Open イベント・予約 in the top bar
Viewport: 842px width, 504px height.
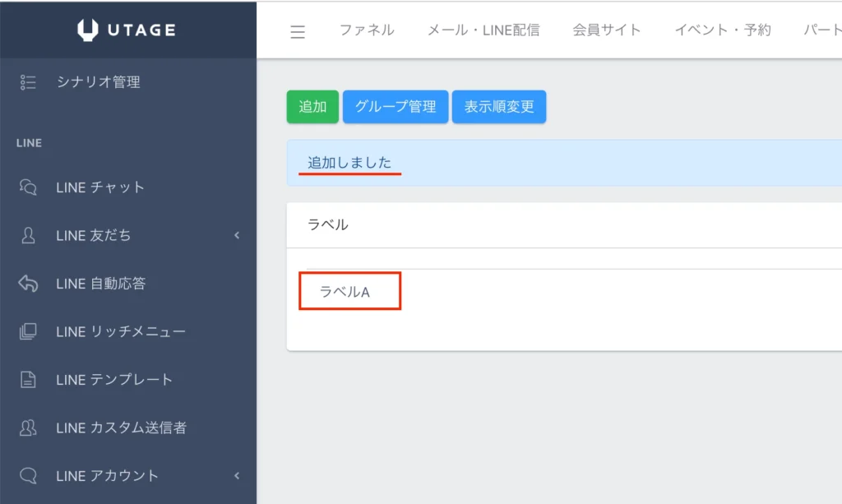[x=721, y=30]
